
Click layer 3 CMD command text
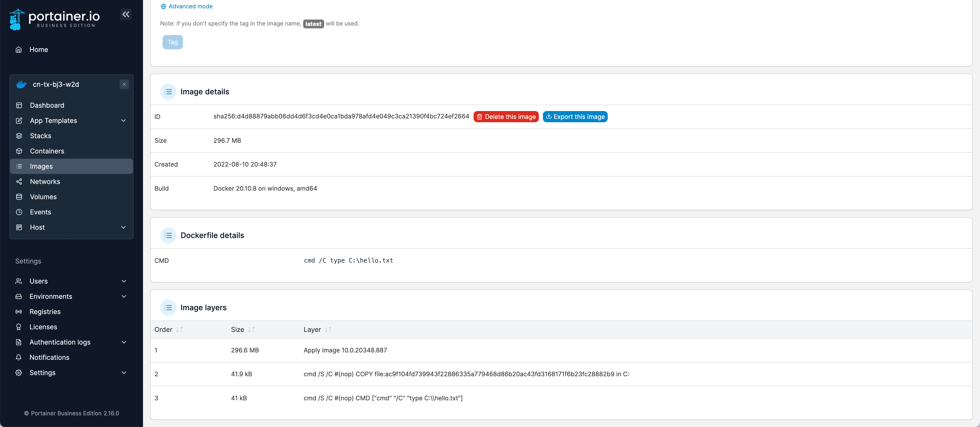[383, 398]
